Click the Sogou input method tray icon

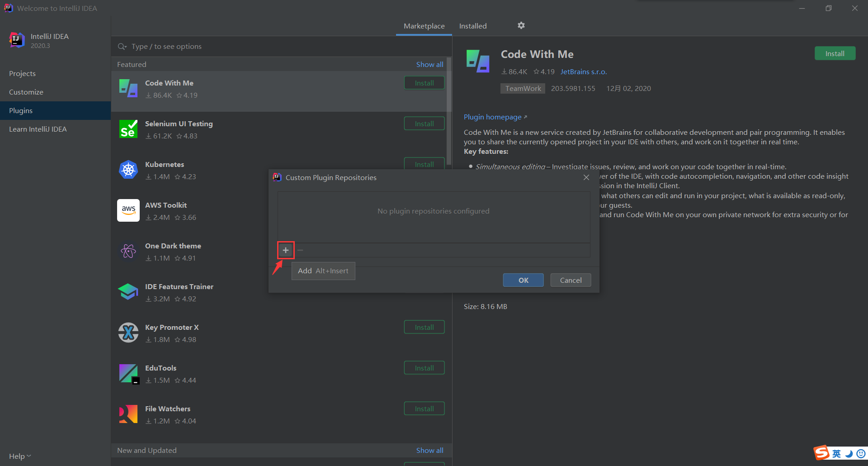point(821,453)
